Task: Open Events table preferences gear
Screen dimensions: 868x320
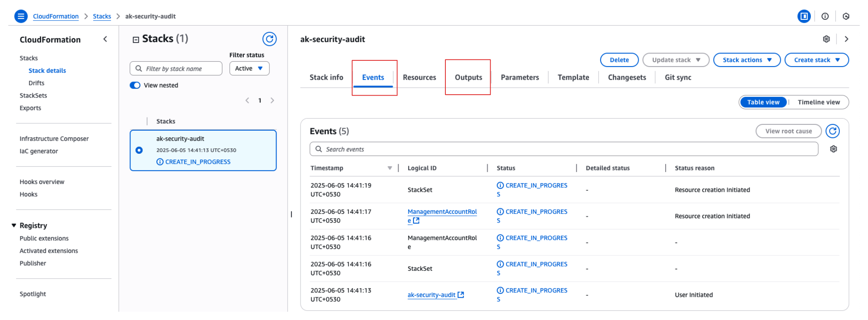Action: coord(833,149)
